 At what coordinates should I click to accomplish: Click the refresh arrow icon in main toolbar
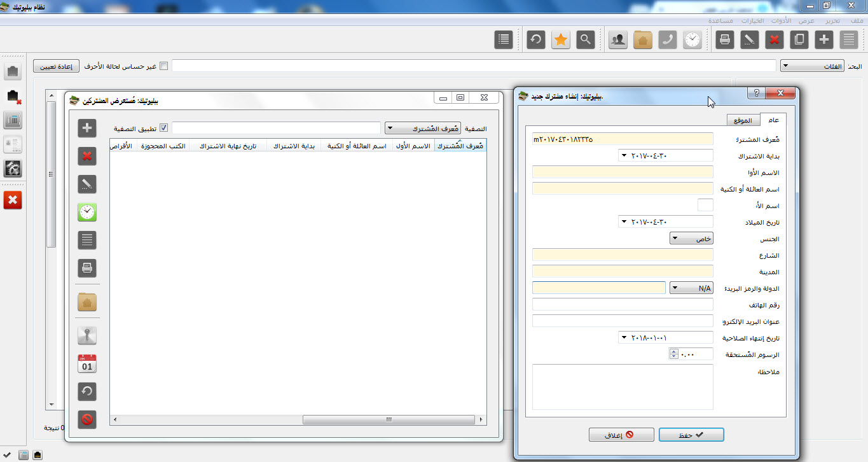[x=536, y=39]
